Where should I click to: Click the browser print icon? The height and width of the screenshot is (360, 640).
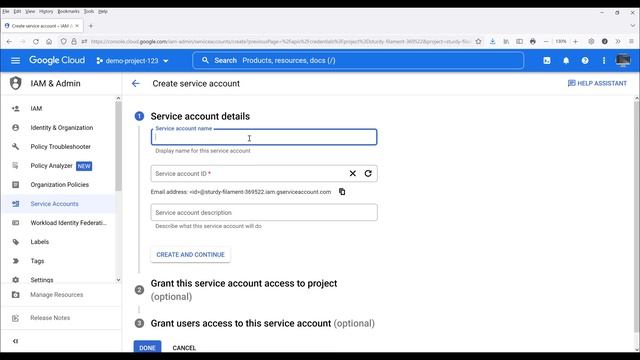[x=533, y=42]
